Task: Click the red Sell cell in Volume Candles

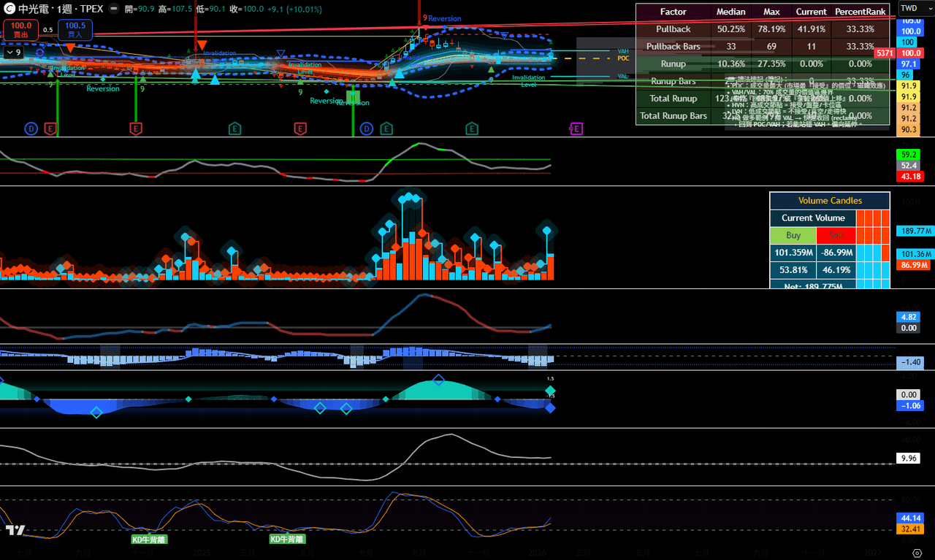Action: (836, 235)
